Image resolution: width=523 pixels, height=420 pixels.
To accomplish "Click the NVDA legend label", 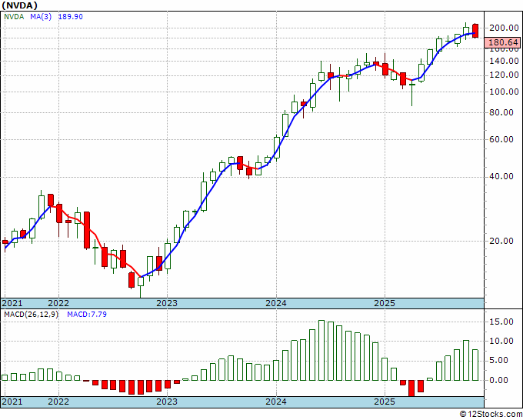I will coord(14,17).
